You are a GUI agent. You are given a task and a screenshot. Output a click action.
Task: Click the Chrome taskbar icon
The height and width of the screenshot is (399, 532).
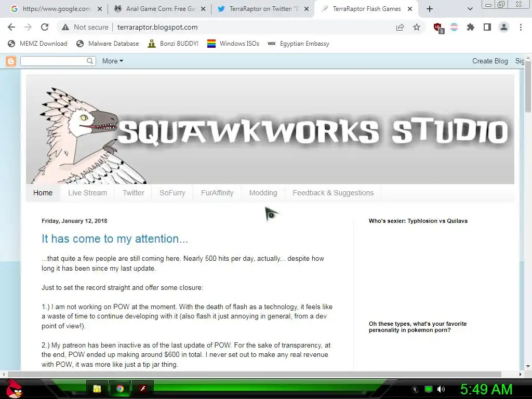point(120,389)
